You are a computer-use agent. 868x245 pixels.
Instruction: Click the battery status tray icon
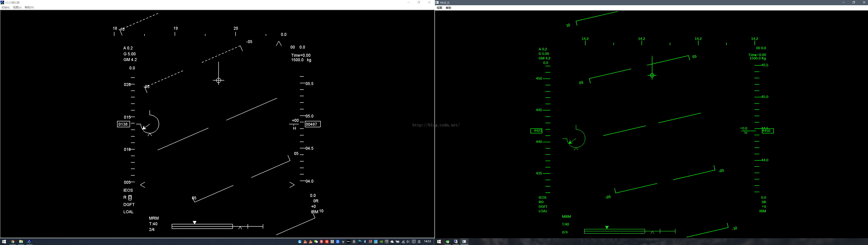point(398,242)
